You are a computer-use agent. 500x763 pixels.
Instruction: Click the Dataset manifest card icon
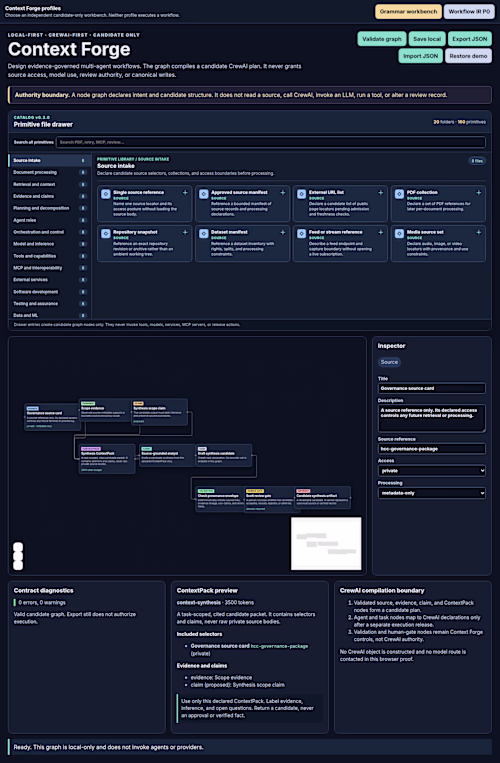(x=203, y=234)
